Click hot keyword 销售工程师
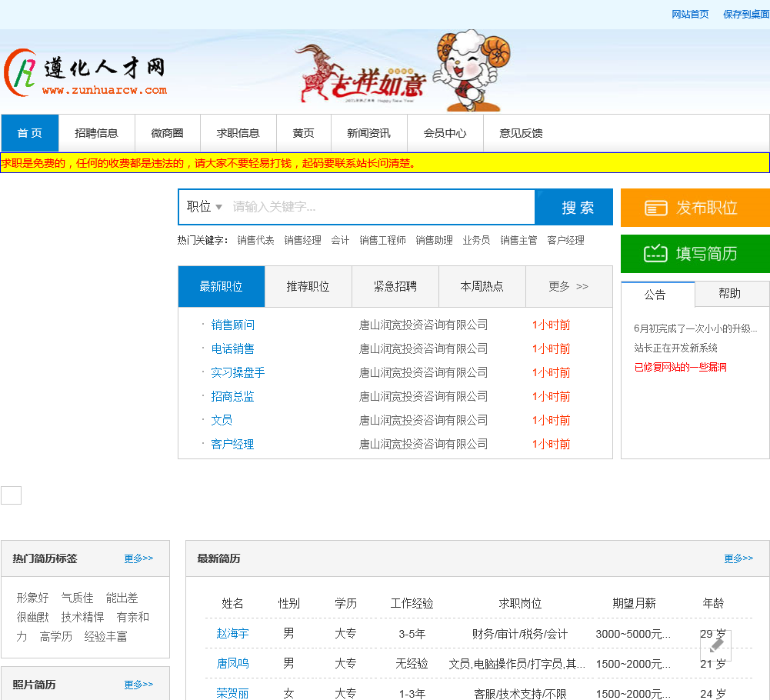 [383, 240]
